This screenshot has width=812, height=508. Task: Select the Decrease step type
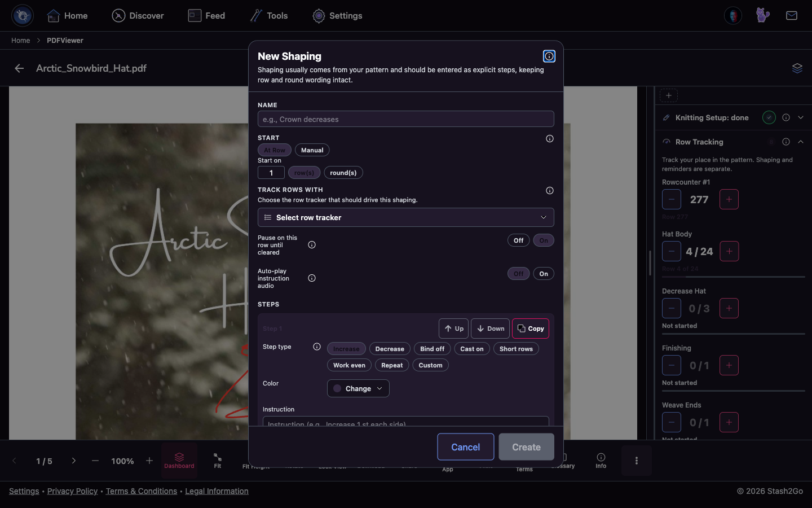coord(390,349)
